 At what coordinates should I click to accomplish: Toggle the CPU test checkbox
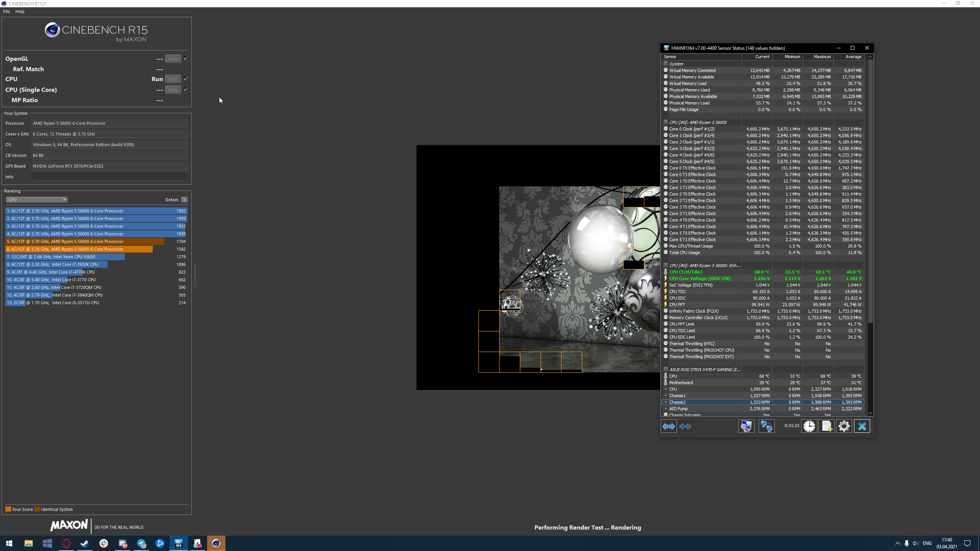tap(186, 79)
